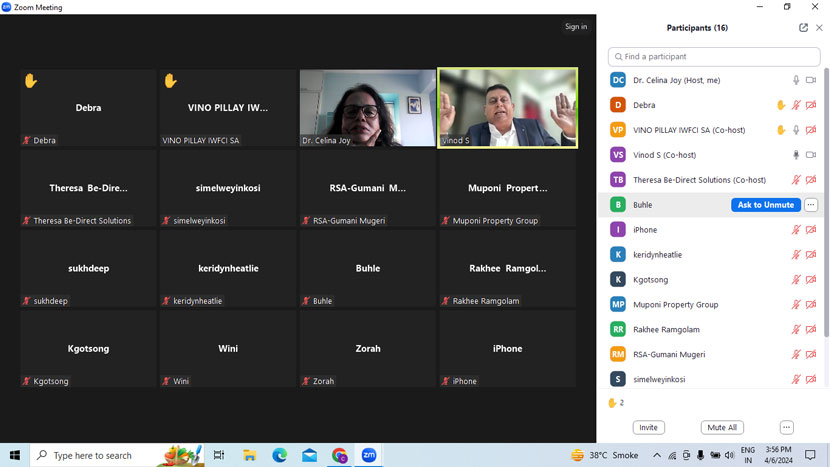
Task: Click video-off icon for Theresa Be-Direct Solutions
Action: click(x=811, y=180)
